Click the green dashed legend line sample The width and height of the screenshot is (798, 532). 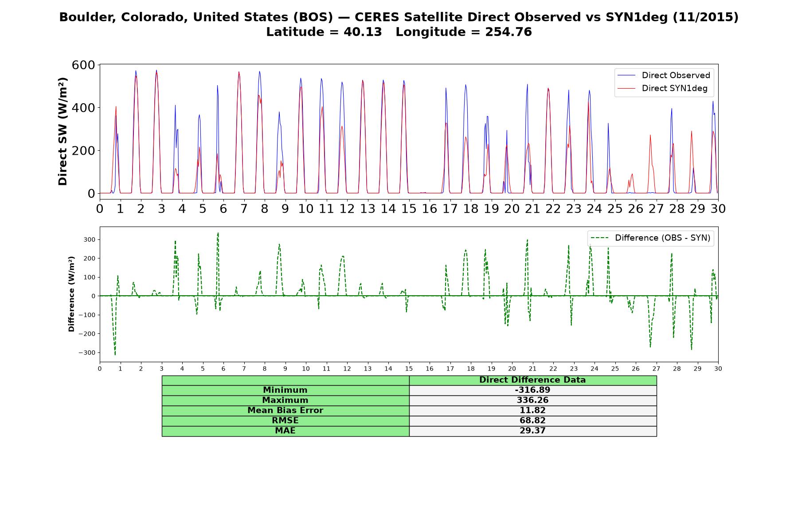(x=600, y=238)
